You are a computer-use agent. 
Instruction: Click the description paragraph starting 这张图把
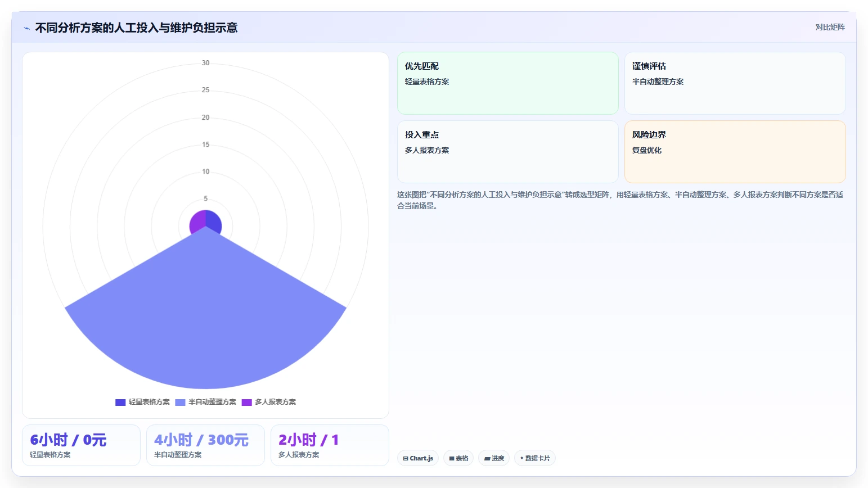(620, 200)
